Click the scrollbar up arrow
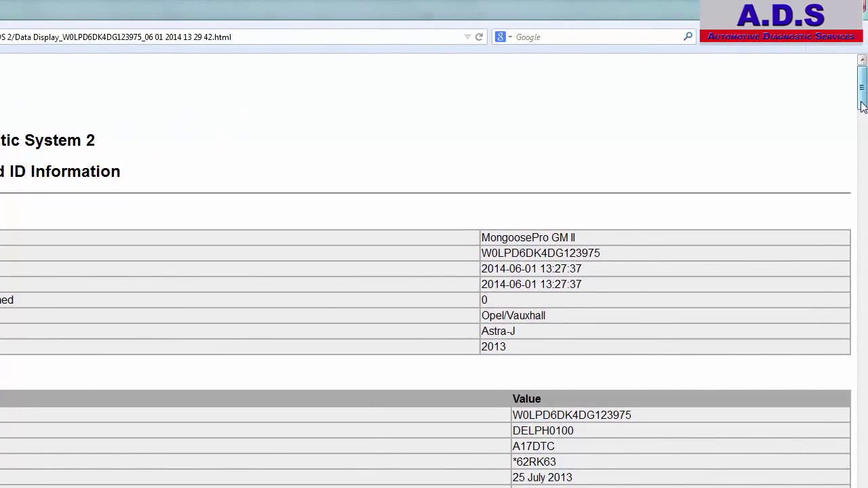This screenshot has width=868, height=488. click(862, 60)
